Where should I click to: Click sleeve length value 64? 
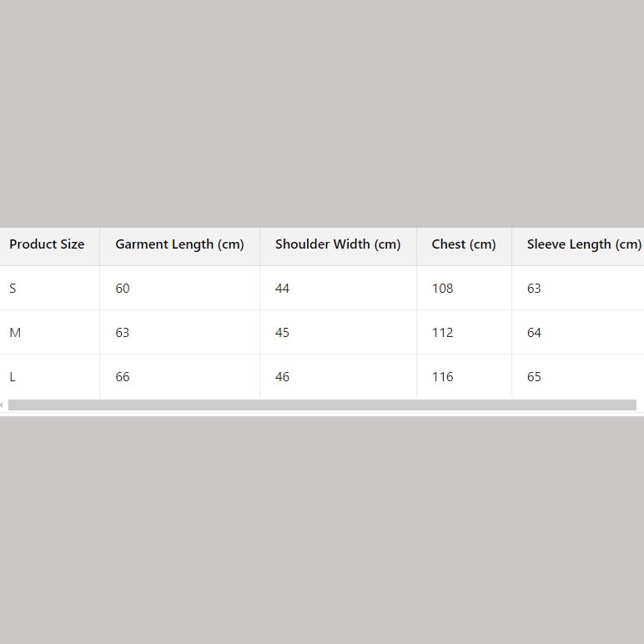click(534, 333)
